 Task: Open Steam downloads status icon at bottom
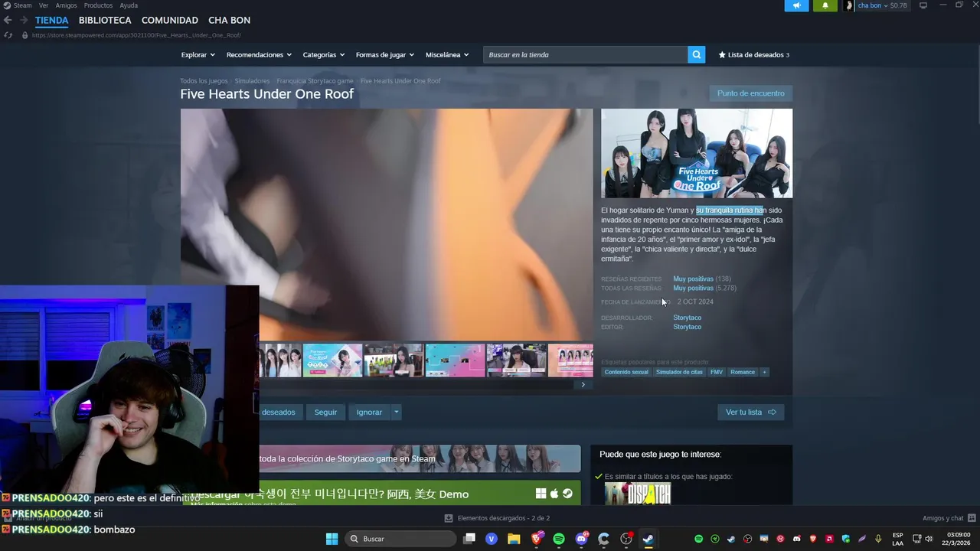point(449,518)
